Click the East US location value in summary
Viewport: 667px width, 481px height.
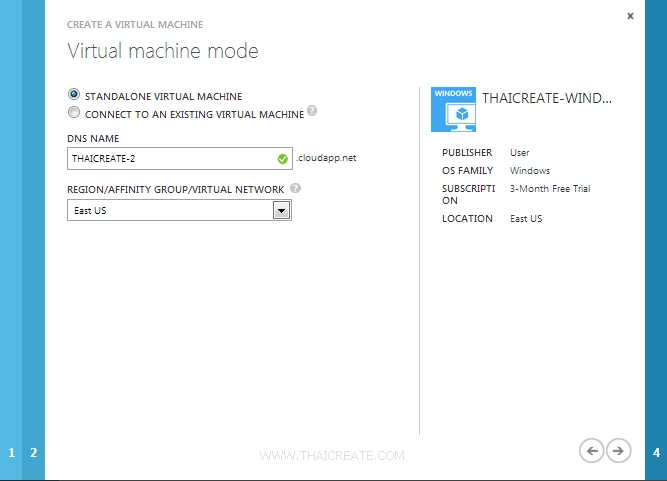[526, 219]
